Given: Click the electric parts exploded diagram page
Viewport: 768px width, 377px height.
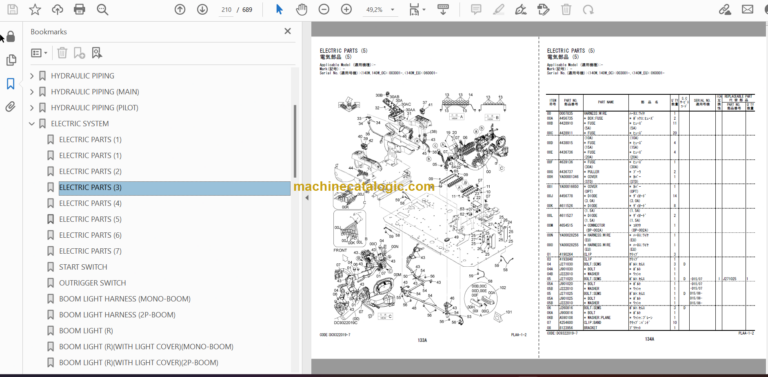Looking at the screenshot, I should click(425, 197).
